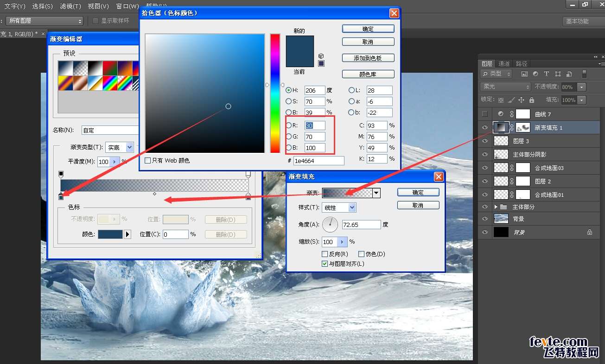Click the lock image pixels brush icon

pyautogui.click(x=511, y=100)
